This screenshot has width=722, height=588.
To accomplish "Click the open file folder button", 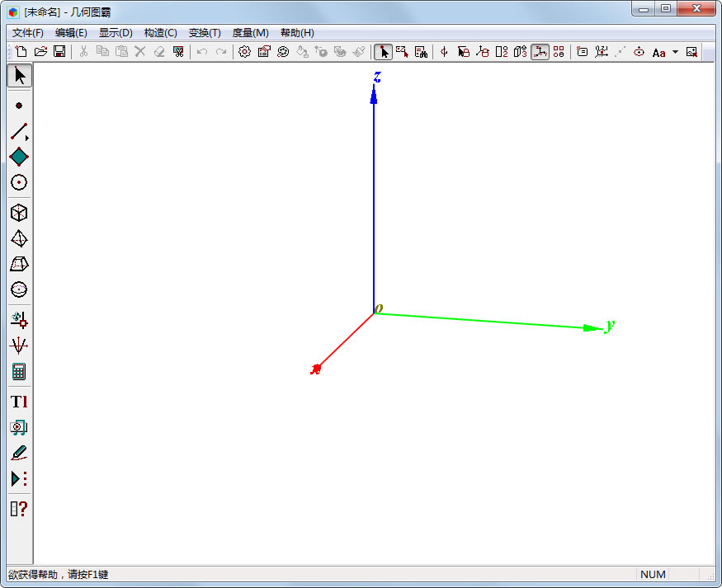I will coord(40,52).
